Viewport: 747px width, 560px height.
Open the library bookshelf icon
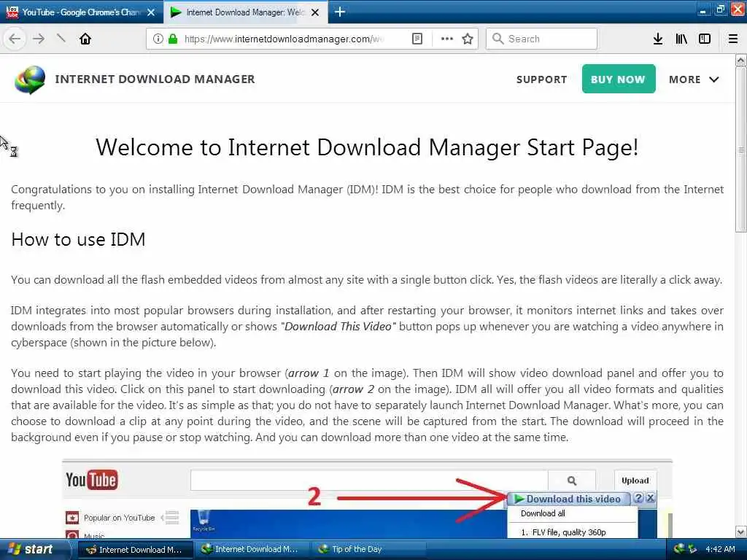point(681,39)
